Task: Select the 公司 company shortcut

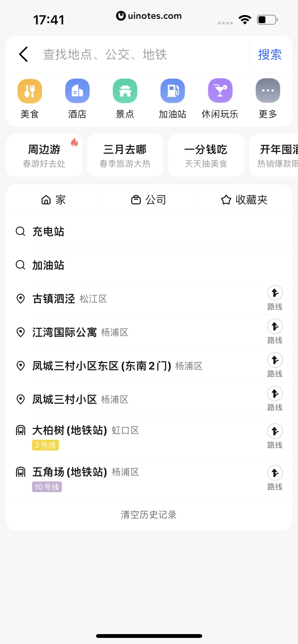Action: (x=149, y=200)
